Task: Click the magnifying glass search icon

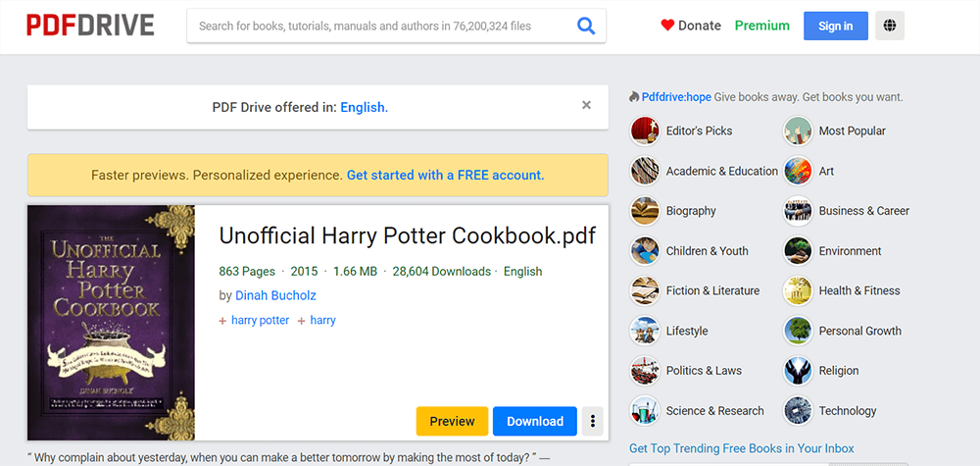Action: pyautogui.click(x=586, y=26)
